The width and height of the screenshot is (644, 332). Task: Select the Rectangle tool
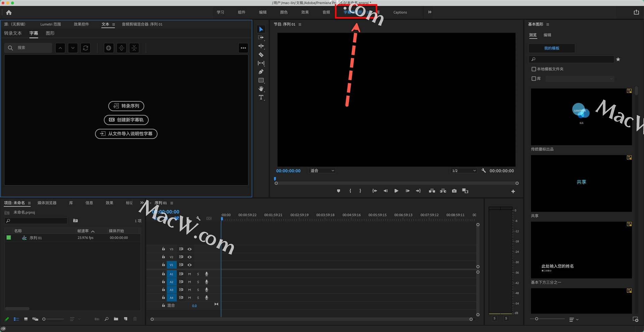261,80
